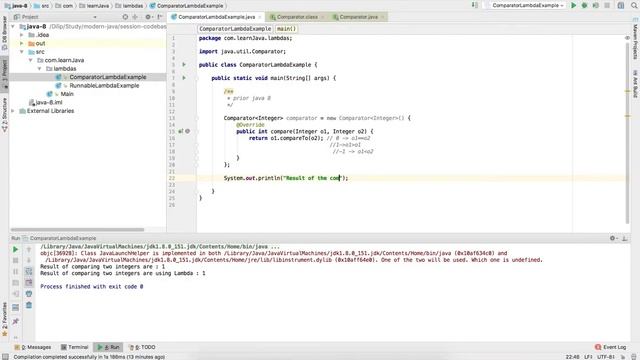Viewport: 640px width, 360px height.
Task: Click the tool window toggle in status bar corner
Action: pos(5,357)
